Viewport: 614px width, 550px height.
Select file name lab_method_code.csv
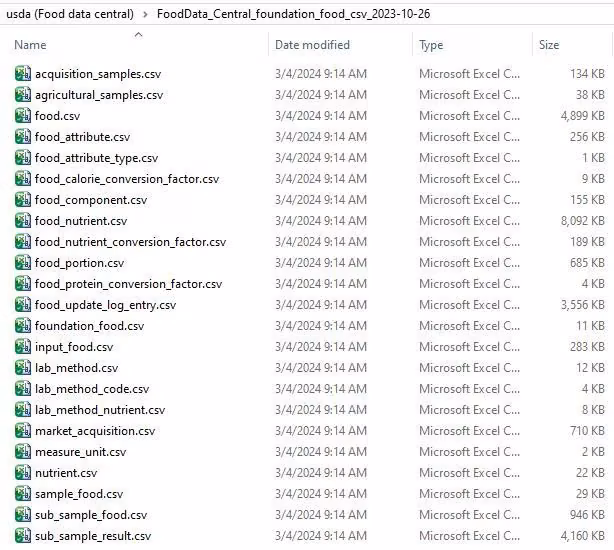click(x=92, y=389)
